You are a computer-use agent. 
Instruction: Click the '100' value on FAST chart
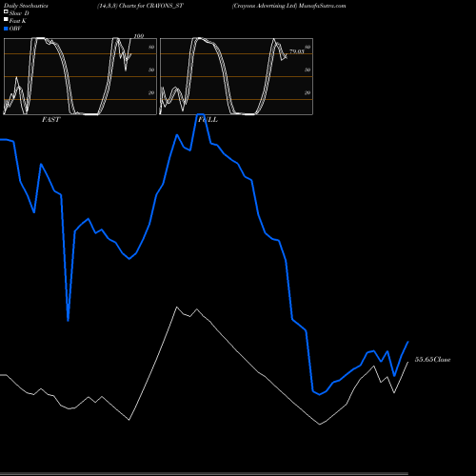tap(139, 36)
